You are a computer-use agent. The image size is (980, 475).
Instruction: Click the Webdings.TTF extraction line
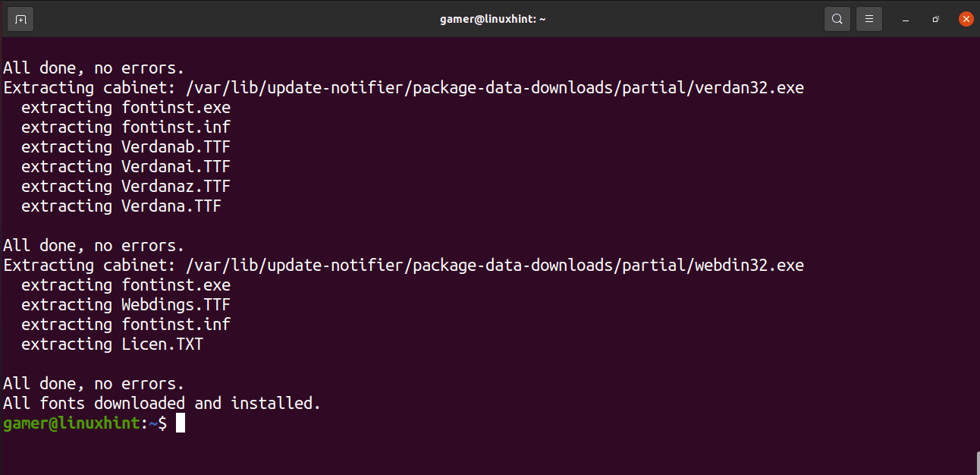pyautogui.click(x=125, y=305)
